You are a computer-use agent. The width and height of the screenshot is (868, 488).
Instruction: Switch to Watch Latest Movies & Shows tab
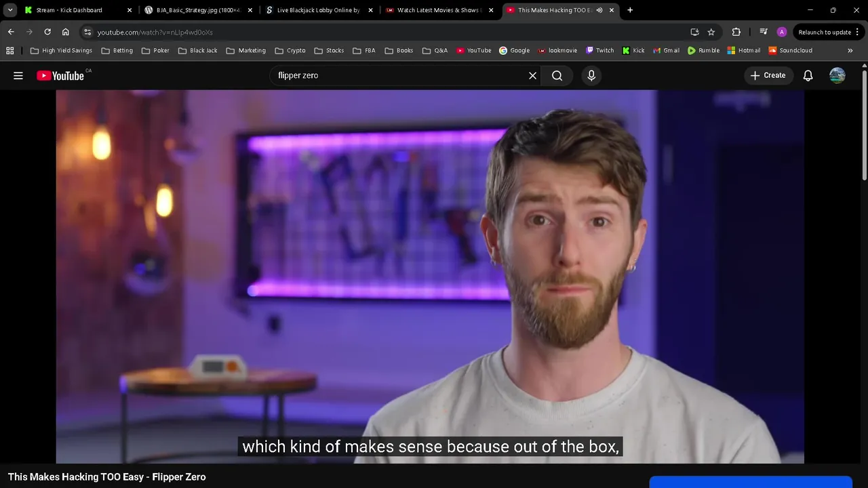[439, 10]
